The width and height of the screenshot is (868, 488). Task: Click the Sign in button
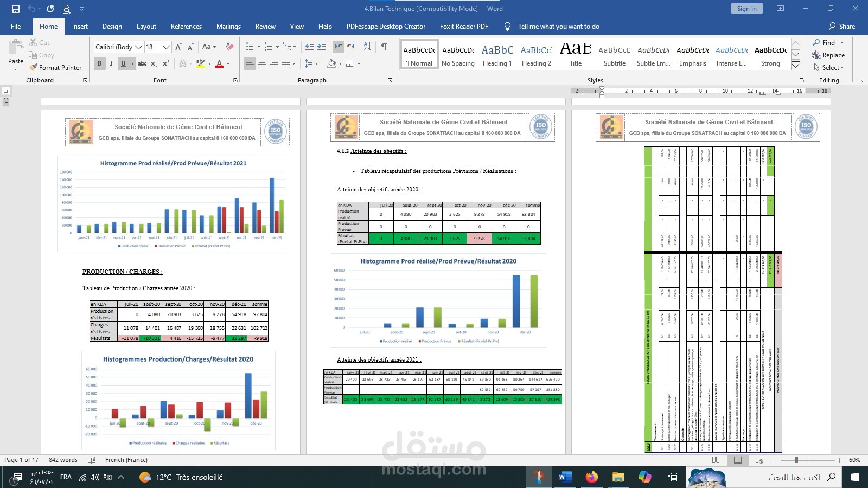(x=747, y=9)
